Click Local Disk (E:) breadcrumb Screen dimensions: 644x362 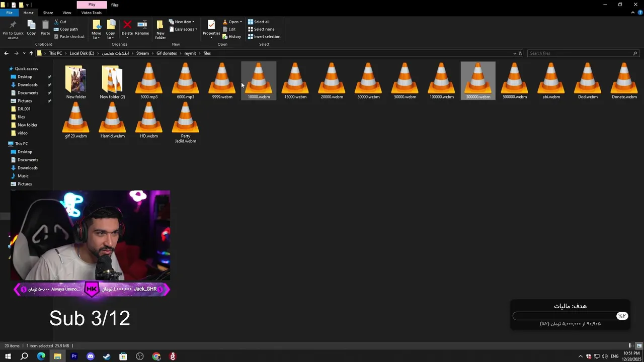pos(82,53)
